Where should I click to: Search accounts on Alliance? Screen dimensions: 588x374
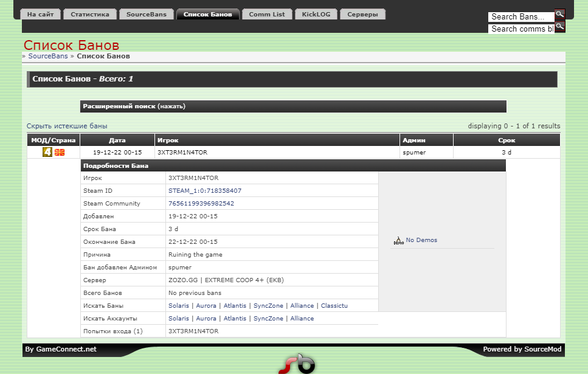pyautogui.click(x=302, y=318)
